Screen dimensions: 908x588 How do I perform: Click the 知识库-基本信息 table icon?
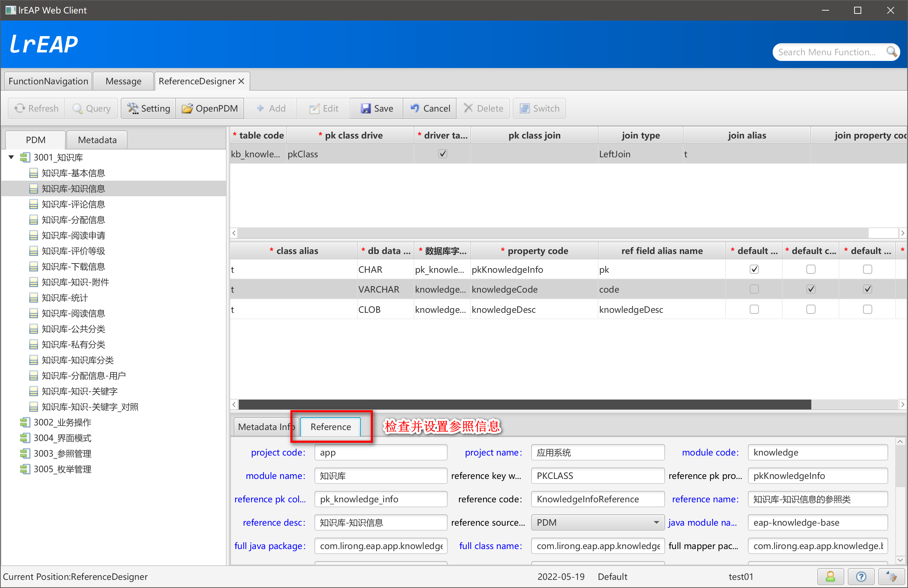[34, 173]
